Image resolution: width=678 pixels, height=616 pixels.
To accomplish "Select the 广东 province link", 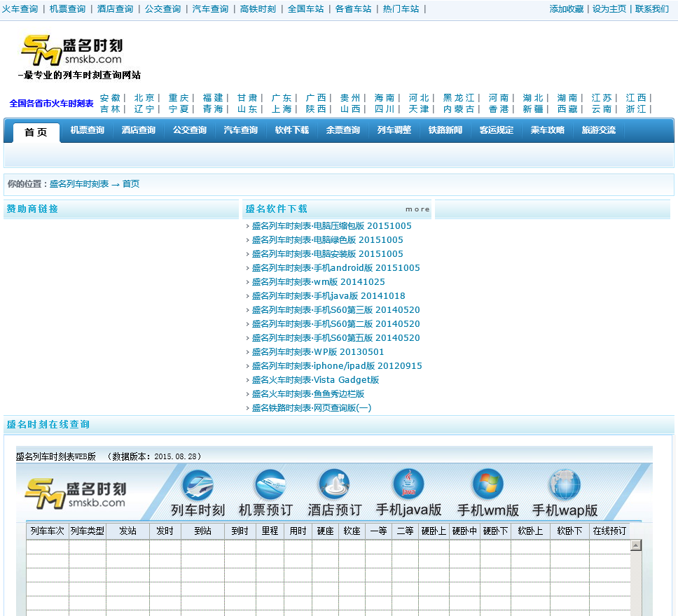I will point(282,98).
